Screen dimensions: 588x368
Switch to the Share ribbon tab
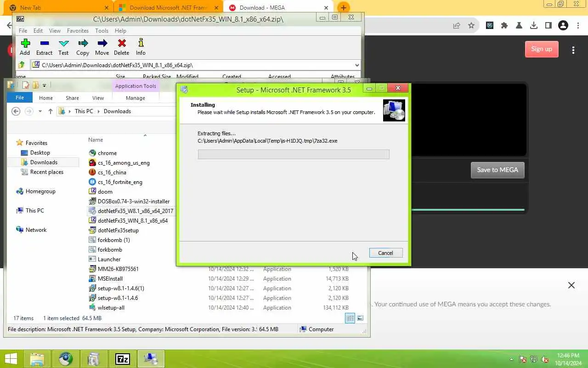click(x=72, y=98)
